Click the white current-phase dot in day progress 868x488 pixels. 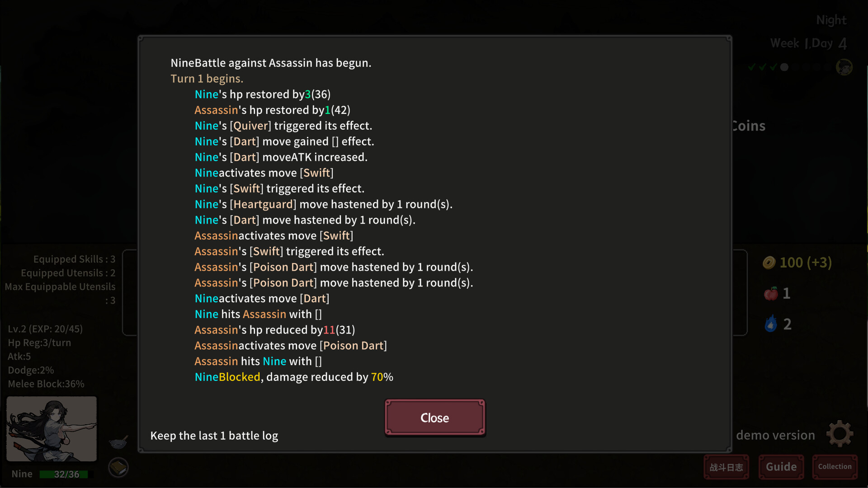(x=784, y=67)
